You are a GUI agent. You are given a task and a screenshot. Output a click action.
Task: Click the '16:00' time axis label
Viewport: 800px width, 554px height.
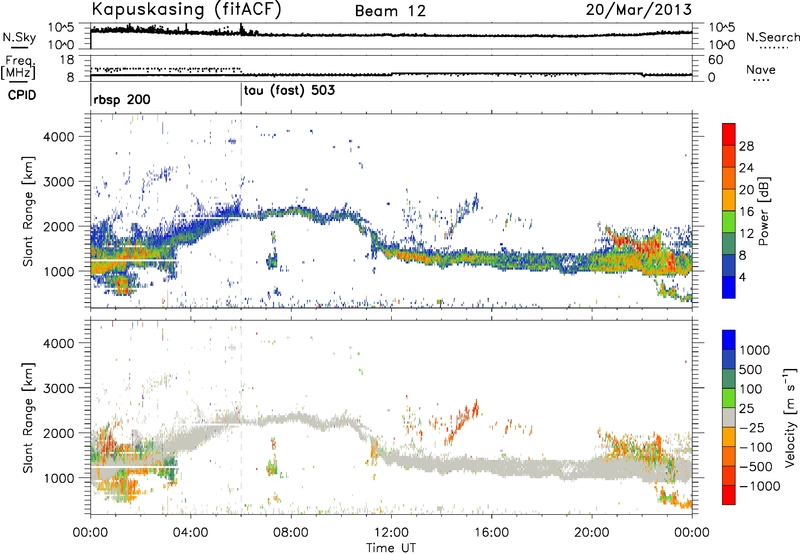[491, 533]
